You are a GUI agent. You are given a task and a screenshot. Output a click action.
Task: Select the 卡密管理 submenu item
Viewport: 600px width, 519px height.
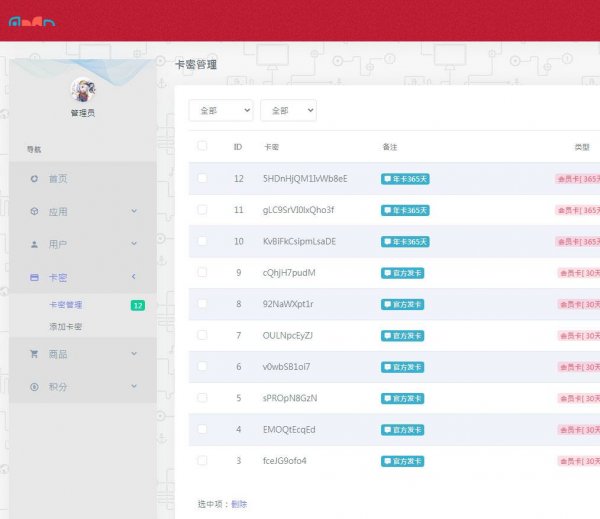tap(65, 305)
